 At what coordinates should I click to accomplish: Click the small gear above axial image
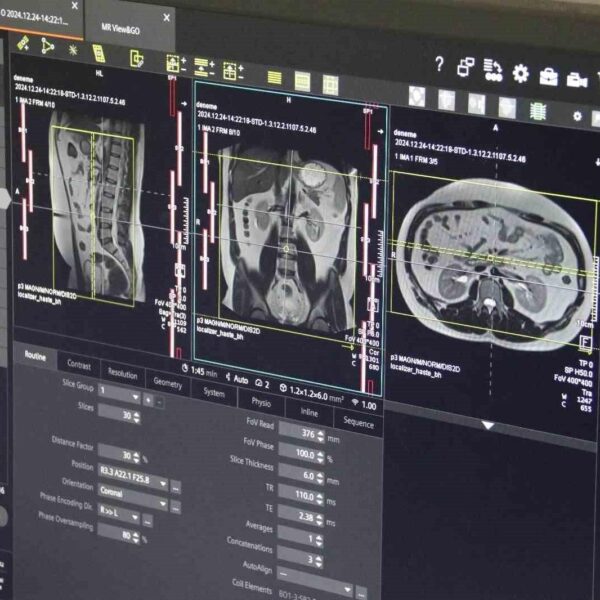coord(577,116)
